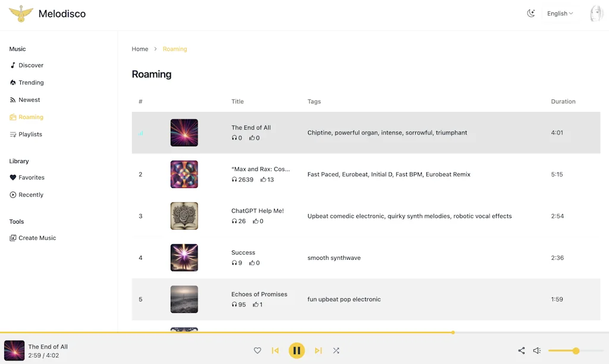This screenshot has height=364, width=609.
Task: Click the 'Success' track album artwork
Action: pos(184,258)
